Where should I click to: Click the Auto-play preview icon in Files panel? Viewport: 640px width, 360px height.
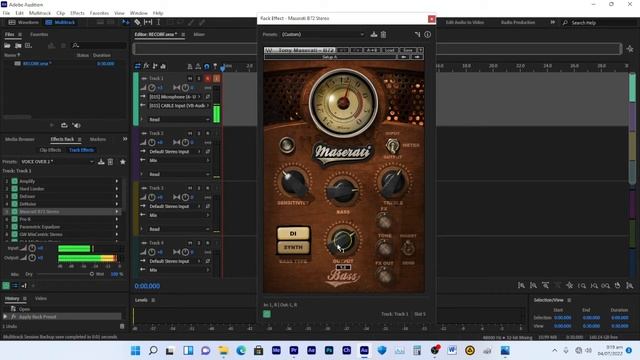(x=76, y=125)
